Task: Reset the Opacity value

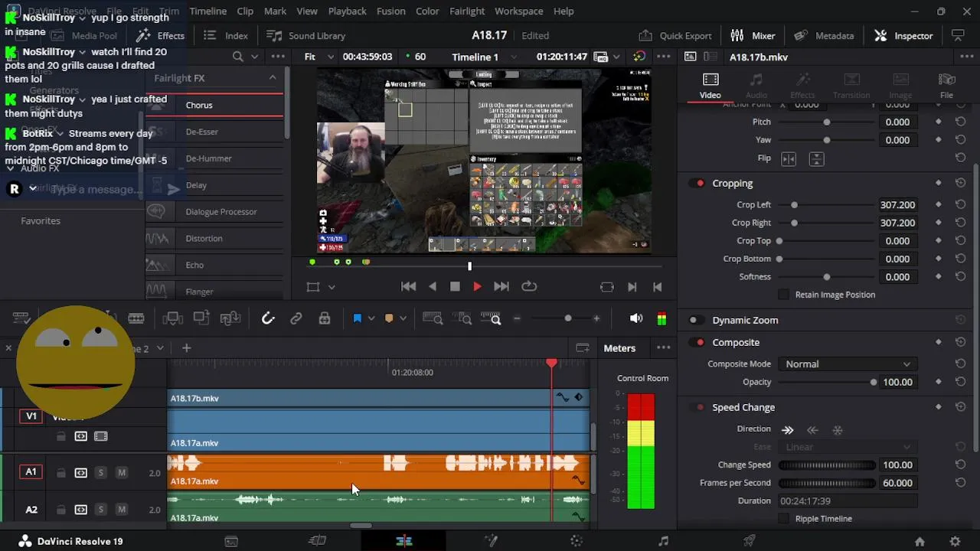Action: [x=960, y=382]
